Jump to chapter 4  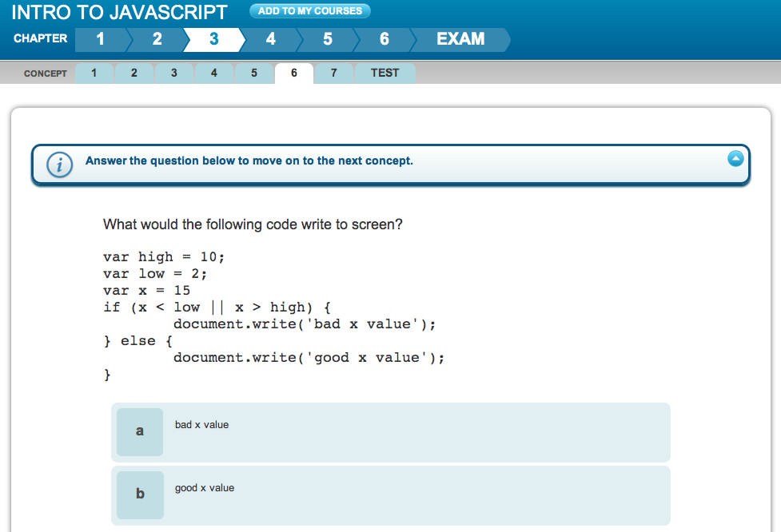271,39
